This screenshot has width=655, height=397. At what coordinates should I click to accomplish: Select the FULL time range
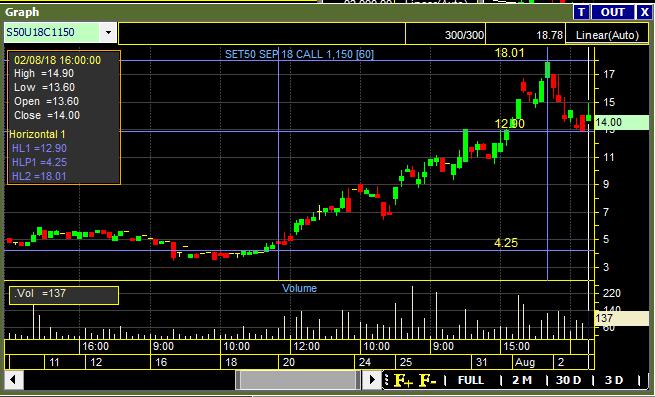pos(471,380)
